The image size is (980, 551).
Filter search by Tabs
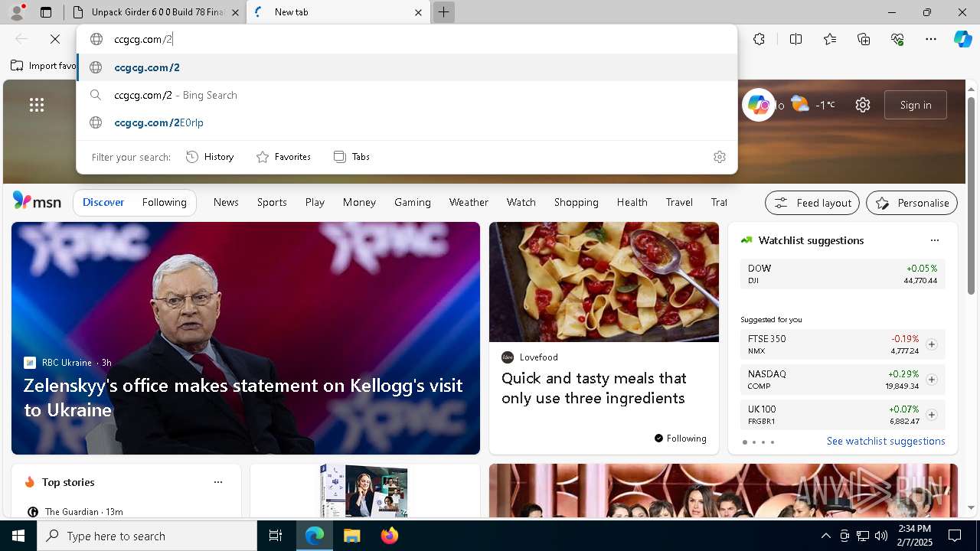[x=351, y=157]
